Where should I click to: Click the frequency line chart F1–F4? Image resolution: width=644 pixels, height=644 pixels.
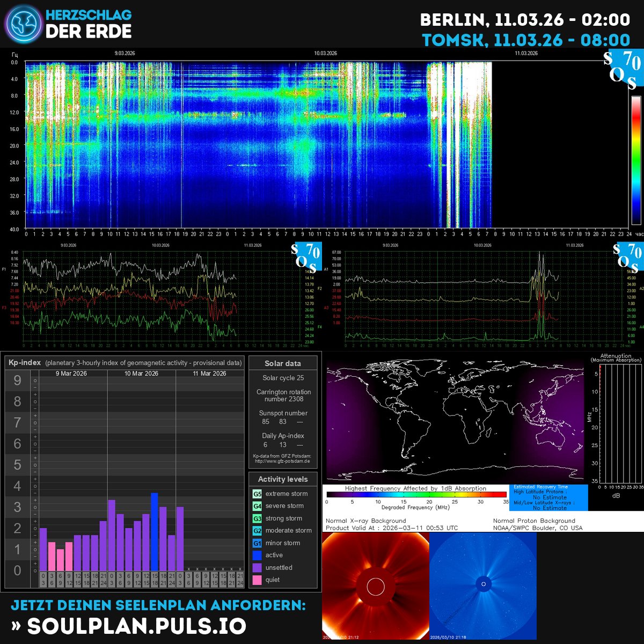[163, 296]
